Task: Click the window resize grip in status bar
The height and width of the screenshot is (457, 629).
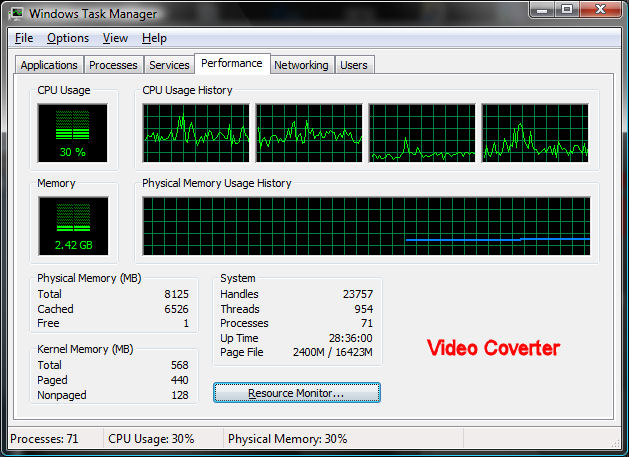Action: (x=616, y=443)
